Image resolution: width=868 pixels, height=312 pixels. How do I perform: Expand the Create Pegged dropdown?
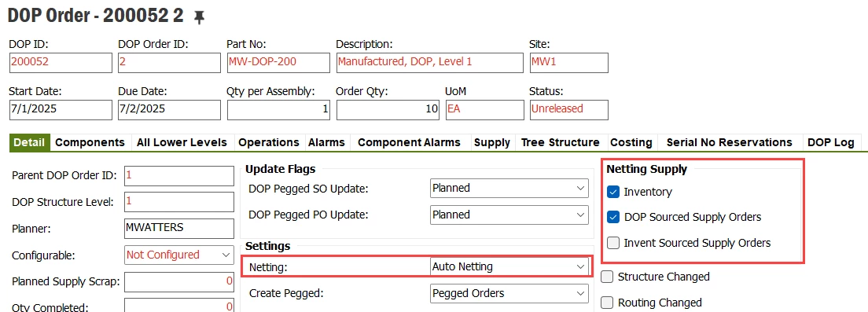tap(509, 293)
